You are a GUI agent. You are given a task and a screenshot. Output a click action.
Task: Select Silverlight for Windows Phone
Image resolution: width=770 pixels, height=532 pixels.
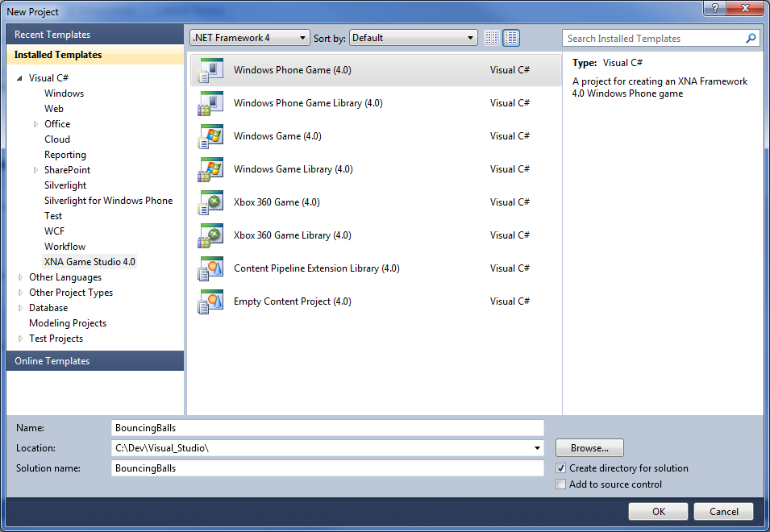tap(108, 201)
